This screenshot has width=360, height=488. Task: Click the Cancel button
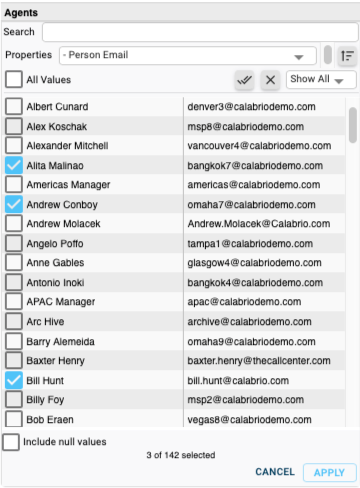tap(275, 472)
